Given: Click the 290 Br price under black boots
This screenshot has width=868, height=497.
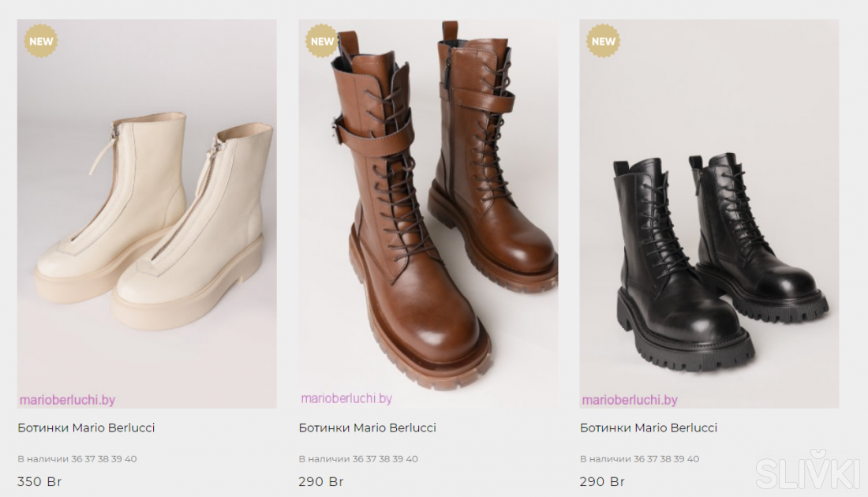Looking at the screenshot, I should point(601,481).
